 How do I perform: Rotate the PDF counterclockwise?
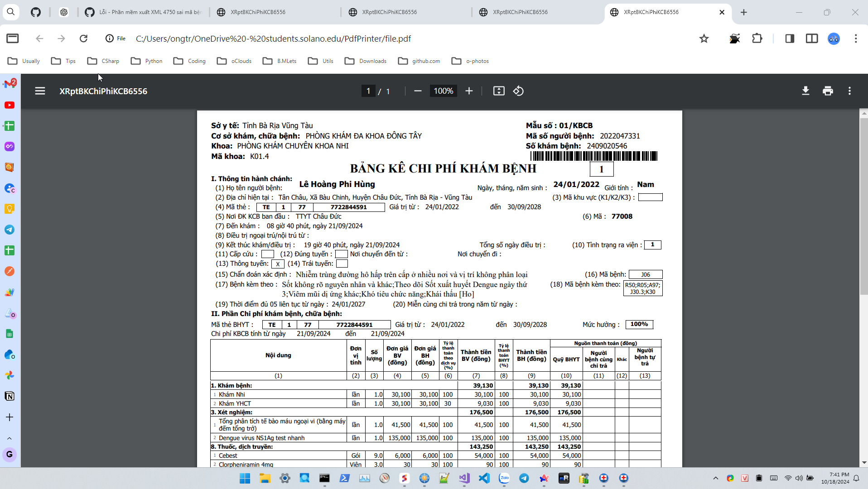point(518,91)
